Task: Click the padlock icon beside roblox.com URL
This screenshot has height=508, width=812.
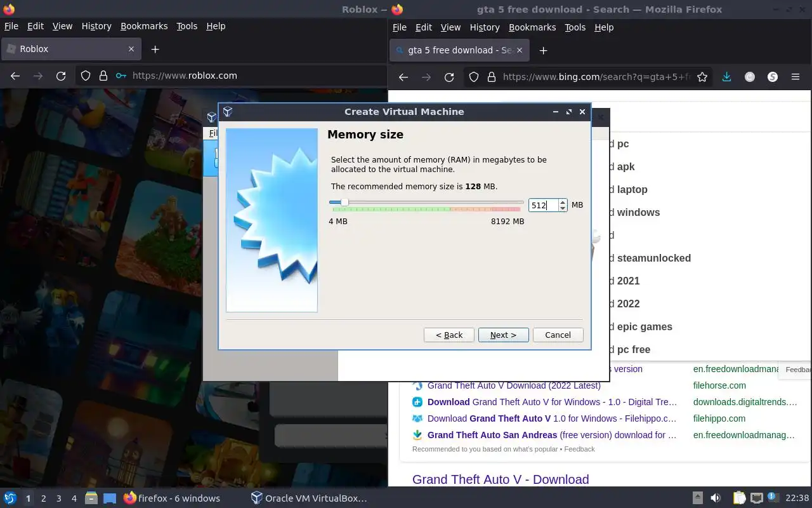Action: pyautogui.click(x=103, y=76)
